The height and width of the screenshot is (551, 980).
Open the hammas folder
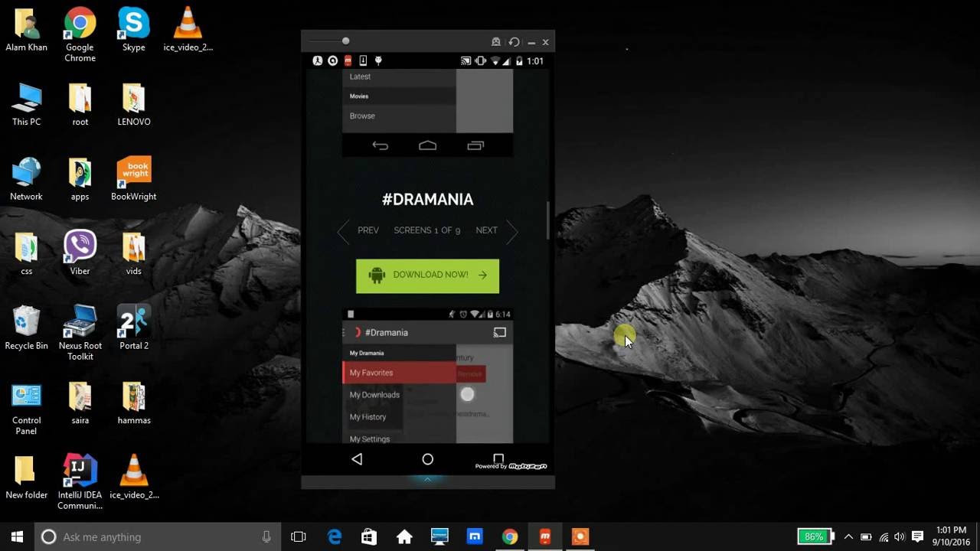coord(134,403)
